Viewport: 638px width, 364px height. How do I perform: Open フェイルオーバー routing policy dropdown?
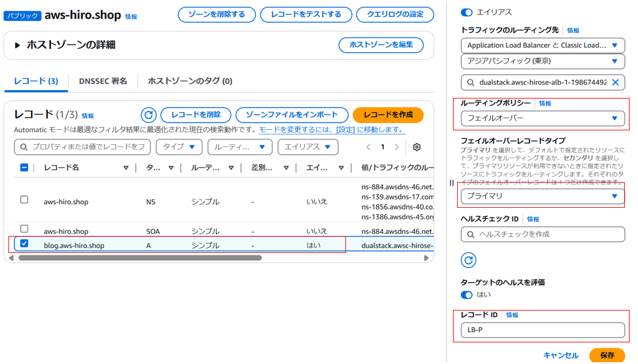pyautogui.click(x=543, y=118)
